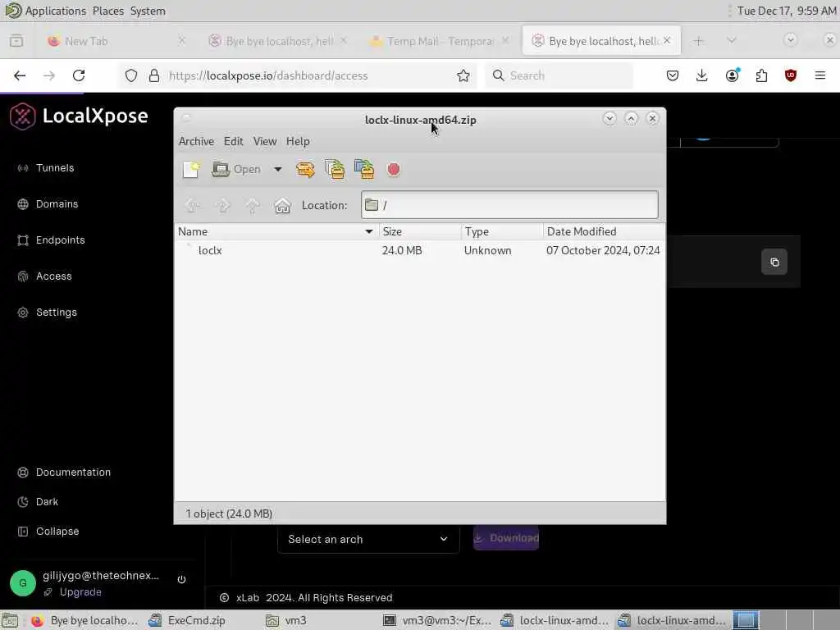
Task: Click the uBlock Origin shield icon
Action: [790, 75]
